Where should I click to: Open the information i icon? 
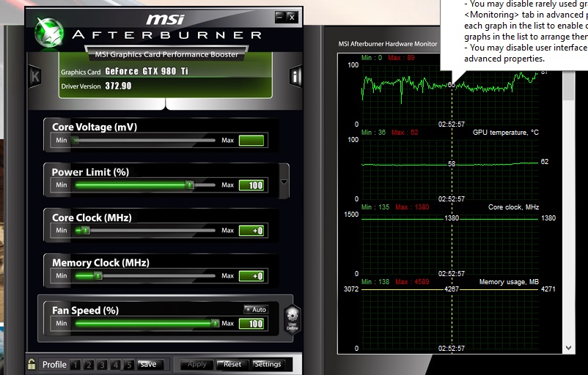coord(295,75)
